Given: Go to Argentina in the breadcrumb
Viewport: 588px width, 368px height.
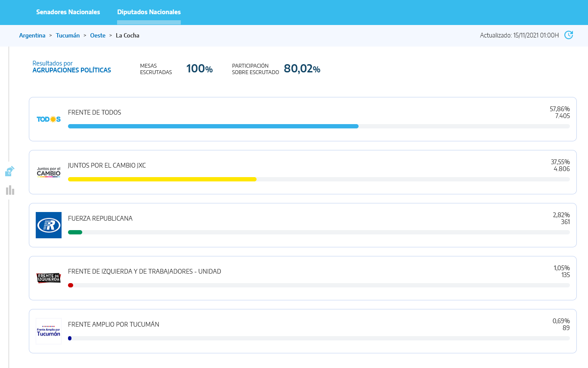Looking at the screenshot, I should [x=32, y=35].
